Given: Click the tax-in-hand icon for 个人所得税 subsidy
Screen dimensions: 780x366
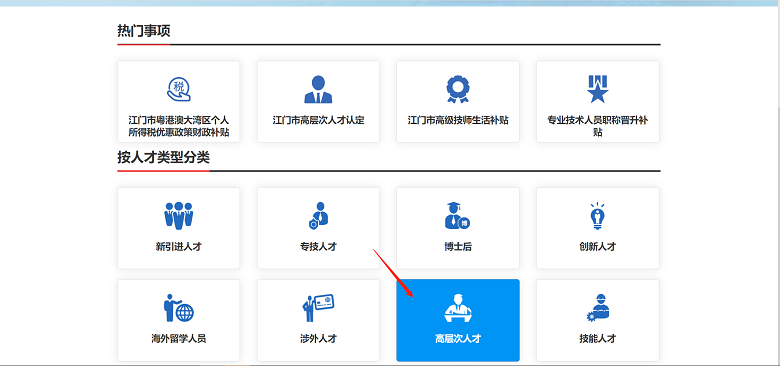Looking at the screenshot, I should pos(179,90).
